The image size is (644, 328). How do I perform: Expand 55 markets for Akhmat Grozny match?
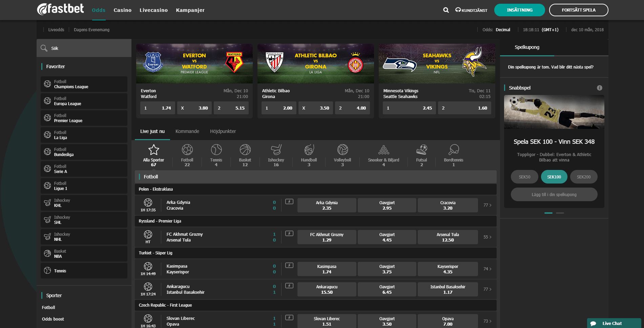coord(487,237)
